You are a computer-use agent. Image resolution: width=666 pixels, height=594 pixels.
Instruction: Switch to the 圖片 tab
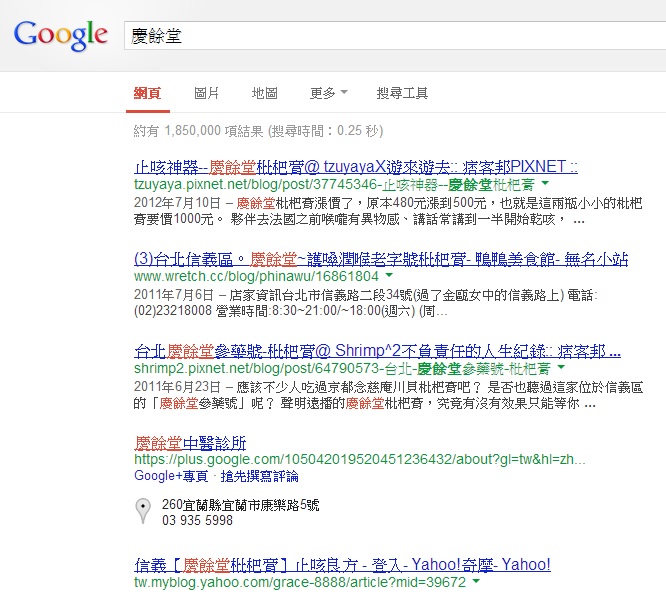pyautogui.click(x=206, y=93)
